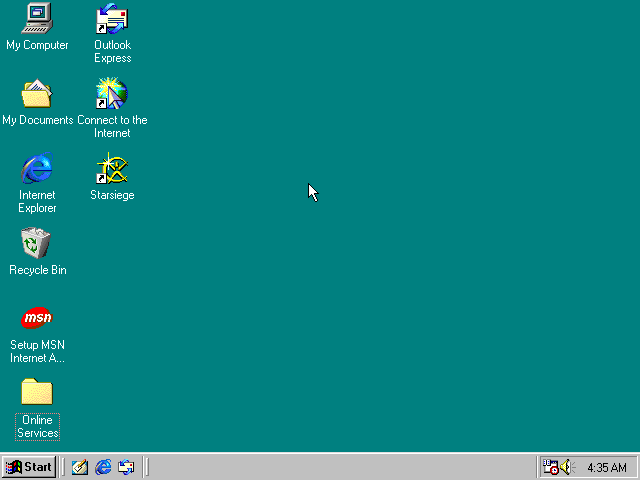640x480 pixels.
Task: Open volume control speaker tray icon
Action: point(566,467)
